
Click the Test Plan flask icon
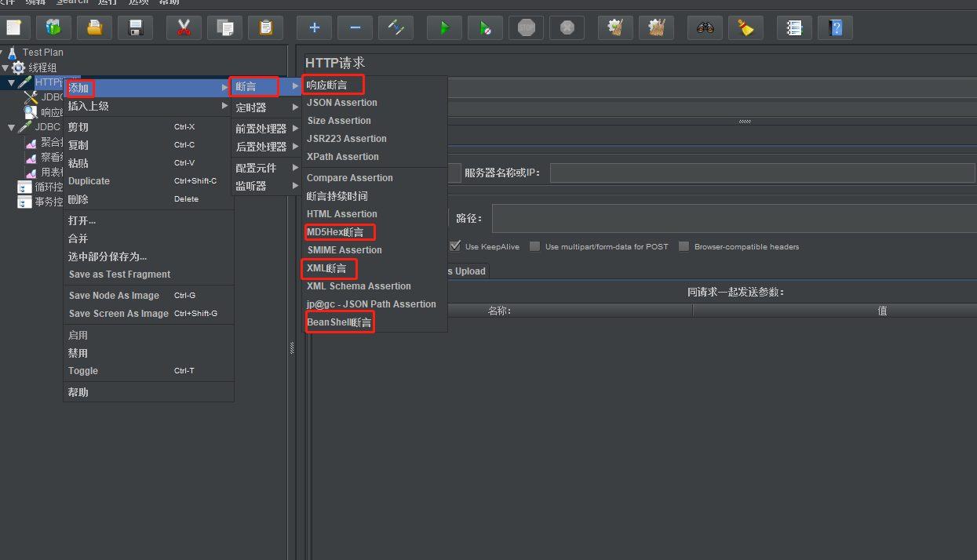[13, 53]
